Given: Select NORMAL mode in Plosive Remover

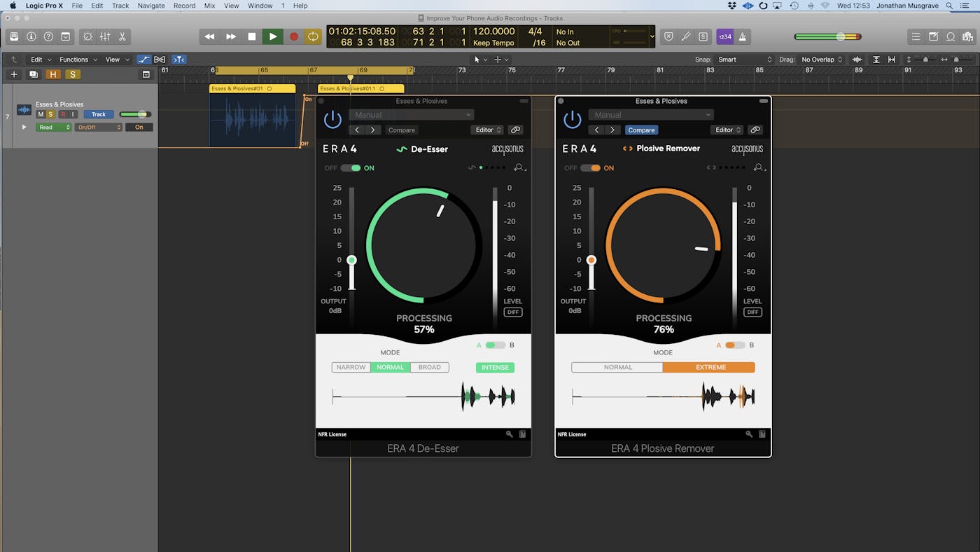Looking at the screenshot, I should coord(617,367).
